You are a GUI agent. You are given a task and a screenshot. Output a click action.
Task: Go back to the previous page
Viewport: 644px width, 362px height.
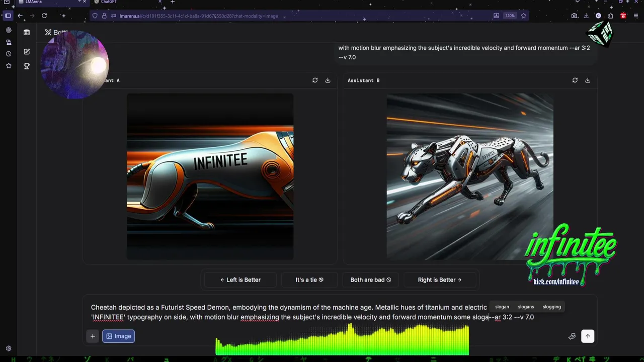point(20,16)
